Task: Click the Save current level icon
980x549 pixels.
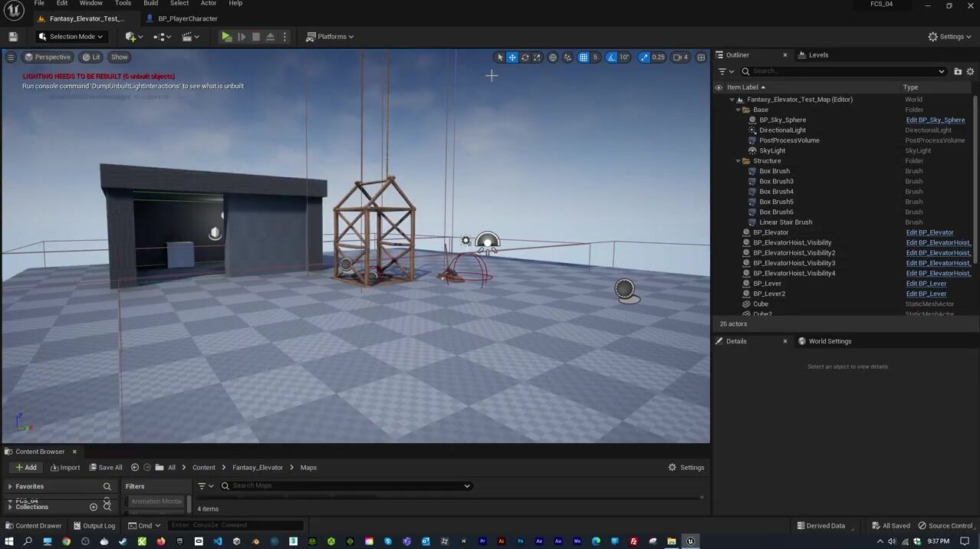Action: point(13,37)
